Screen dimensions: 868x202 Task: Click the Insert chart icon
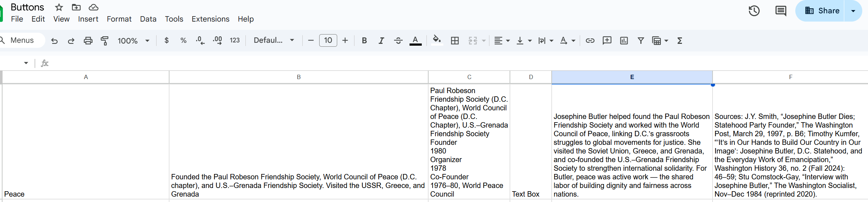coord(624,41)
